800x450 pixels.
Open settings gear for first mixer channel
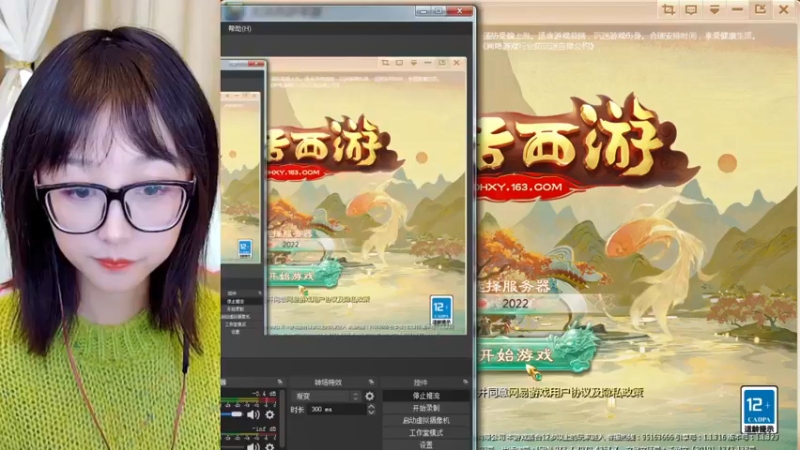click(269, 415)
